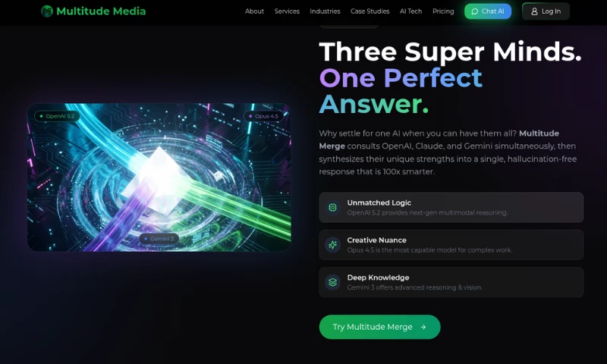Select the OpenAI 5.2 label on image
This screenshot has height=364, width=607.
click(x=57, y=116)
